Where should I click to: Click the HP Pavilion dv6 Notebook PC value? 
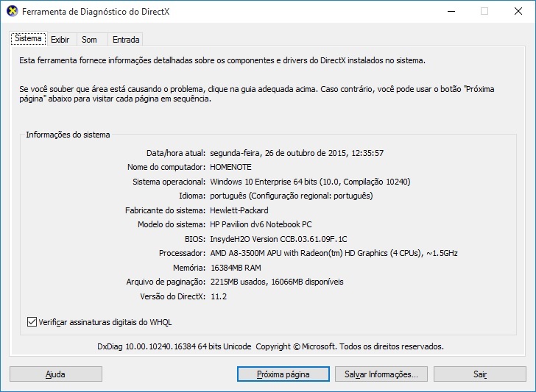261,224
